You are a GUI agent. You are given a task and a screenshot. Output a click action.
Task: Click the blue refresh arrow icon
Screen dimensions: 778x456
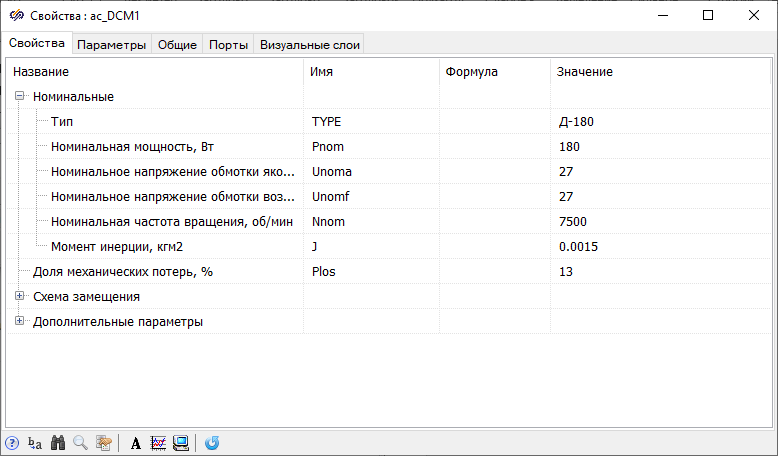pyautogui.click(x=212, y=443)
